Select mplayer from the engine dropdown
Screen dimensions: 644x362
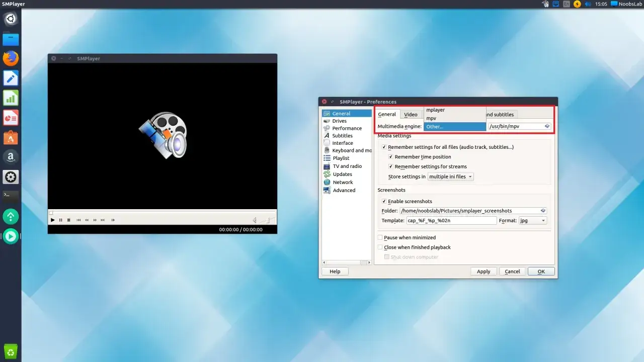[455, 110]
